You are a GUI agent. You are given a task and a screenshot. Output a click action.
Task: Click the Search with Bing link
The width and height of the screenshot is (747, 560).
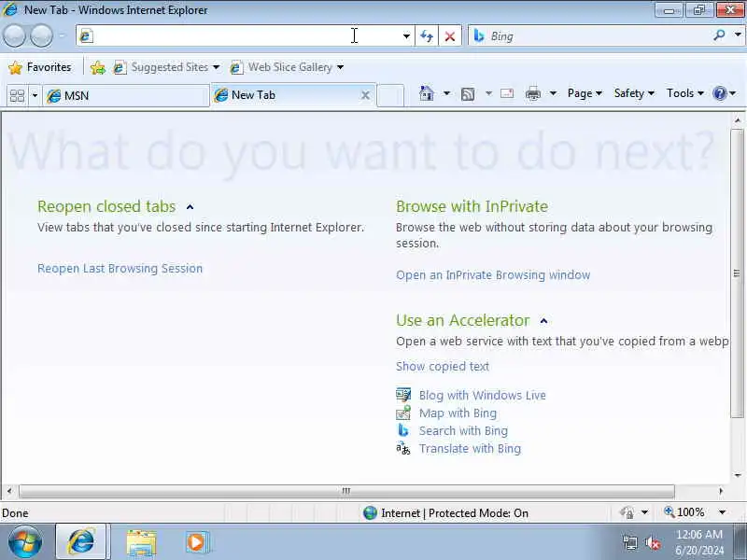tap(463, 431)
